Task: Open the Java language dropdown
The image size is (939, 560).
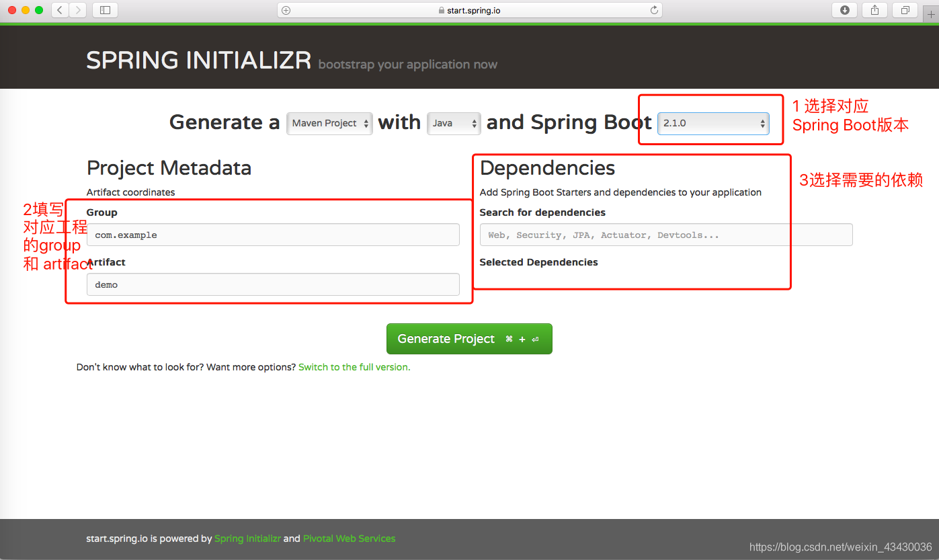Action: [454, 123]
